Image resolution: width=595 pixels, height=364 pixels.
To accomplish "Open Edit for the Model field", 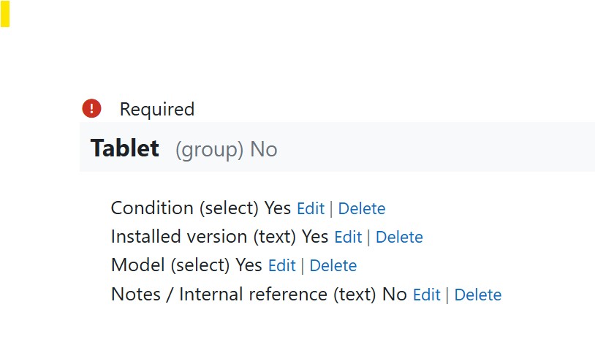I will tap(281, 266).
